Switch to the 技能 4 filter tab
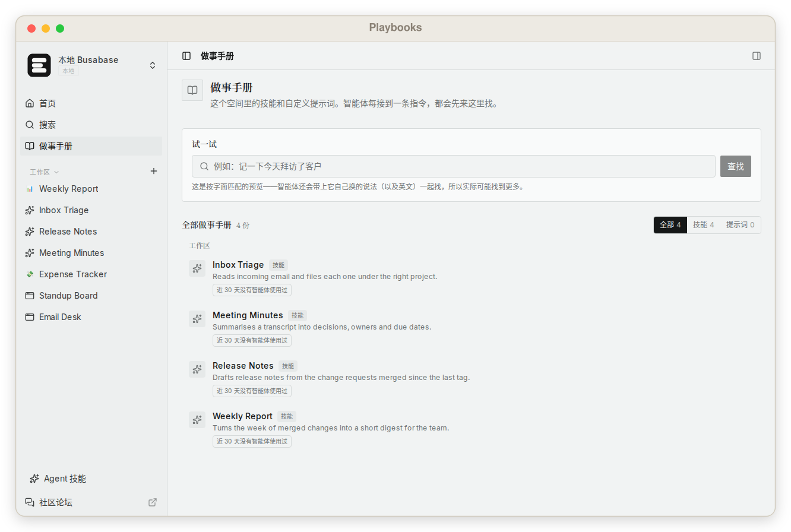The width and height of the screenshot is (791, 532). pos(704,225)
